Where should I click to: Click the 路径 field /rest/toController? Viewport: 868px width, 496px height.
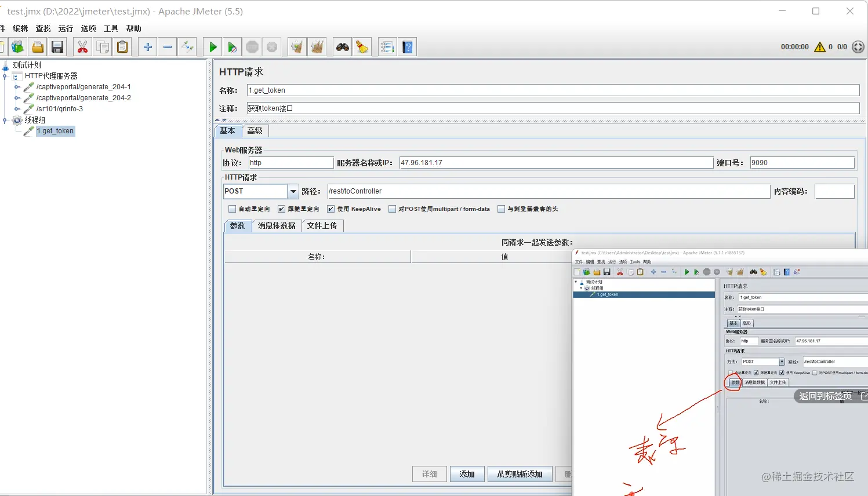(549, 191)
